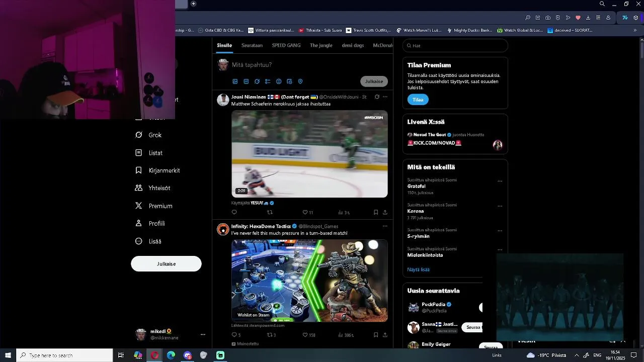Screen dimensions: 644x362
Task: Open Kirjanmerkit bookmarks in the sidebar
Action: pos(157,170)
